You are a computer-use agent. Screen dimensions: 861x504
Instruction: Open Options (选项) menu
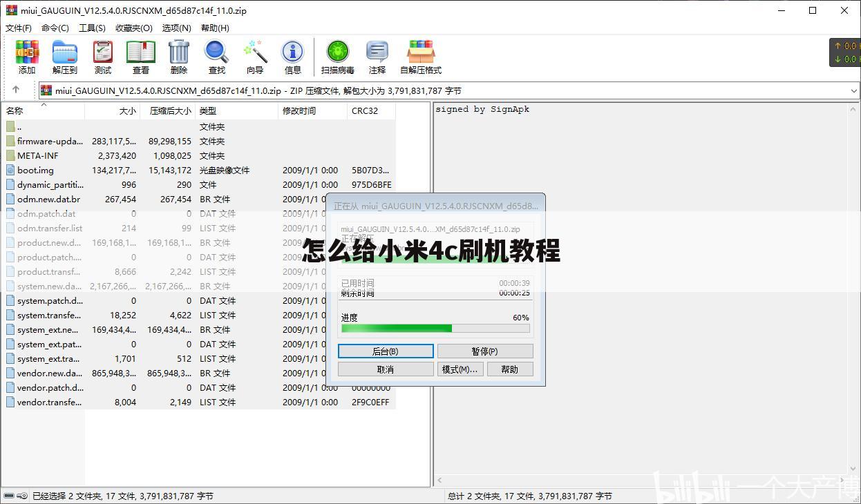point(177,28)
